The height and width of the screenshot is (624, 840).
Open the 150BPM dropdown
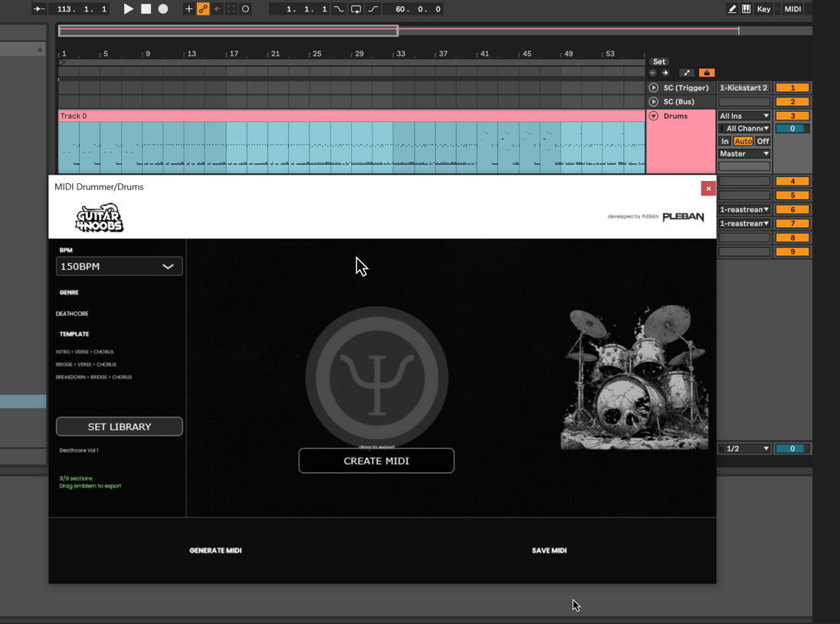coord(119,266)
